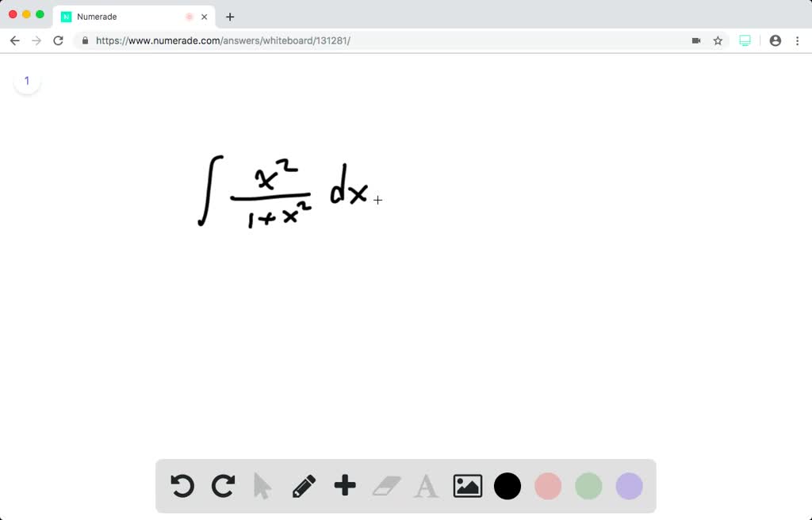This screenshot has width=812, height=520.
Task: Select the Text tool
Action: [426, 486]
